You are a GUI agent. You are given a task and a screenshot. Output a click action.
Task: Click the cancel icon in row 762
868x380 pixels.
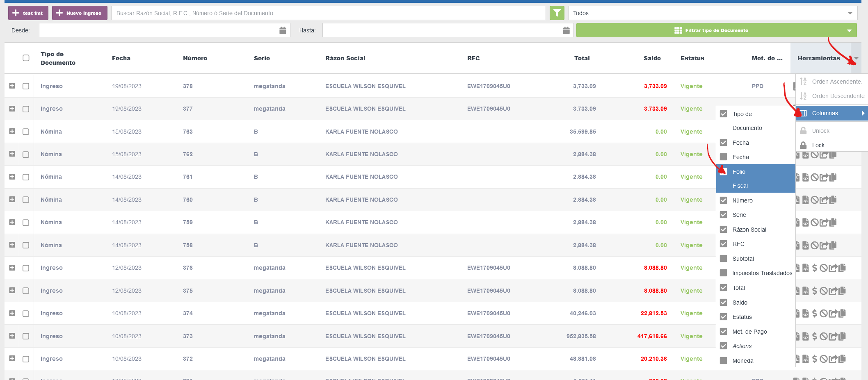(815, 155)
